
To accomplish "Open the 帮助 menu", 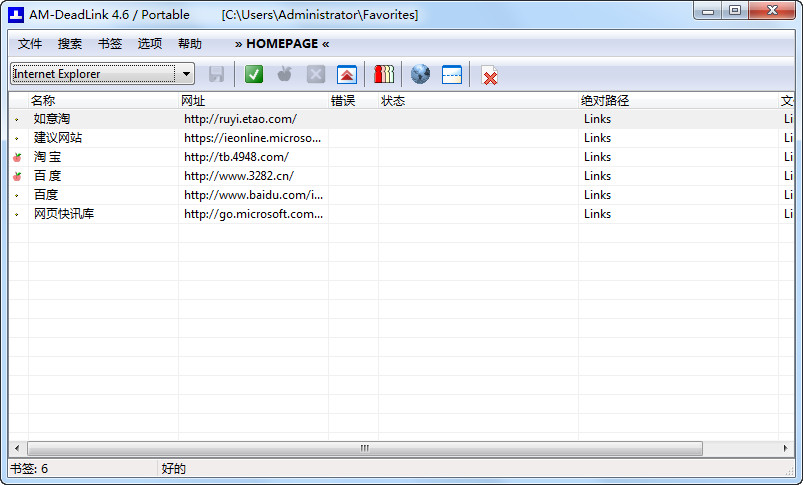I will point(189,44).
